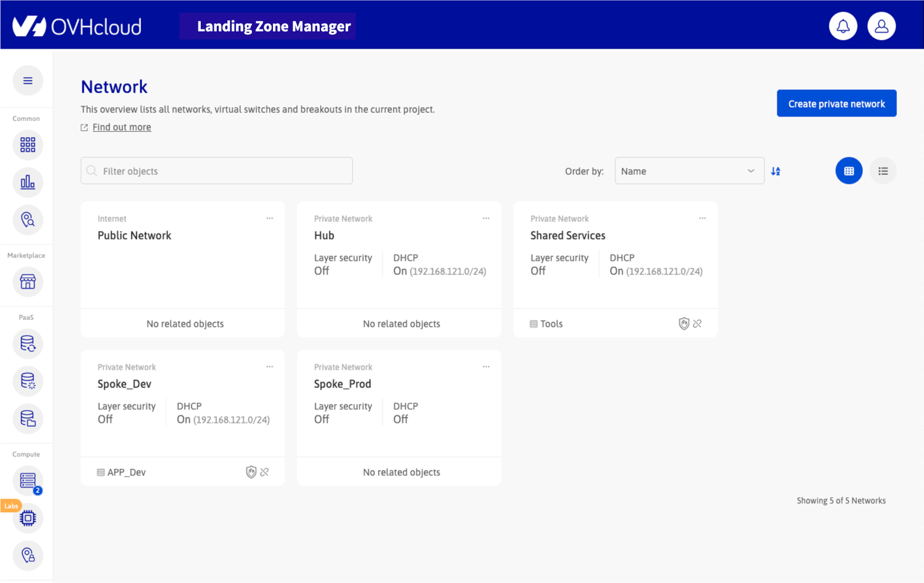Switch to grid card view

[848, 171]
